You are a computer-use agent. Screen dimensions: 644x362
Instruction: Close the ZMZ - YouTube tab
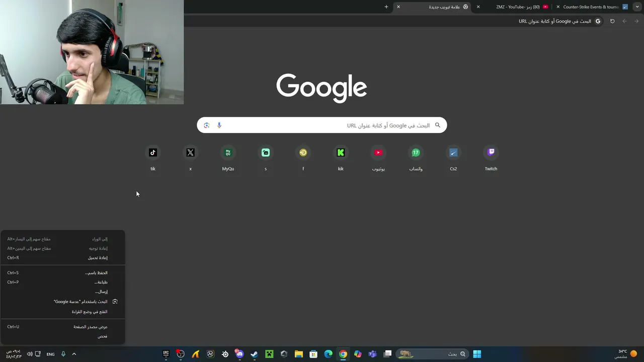tap(478, 7)
